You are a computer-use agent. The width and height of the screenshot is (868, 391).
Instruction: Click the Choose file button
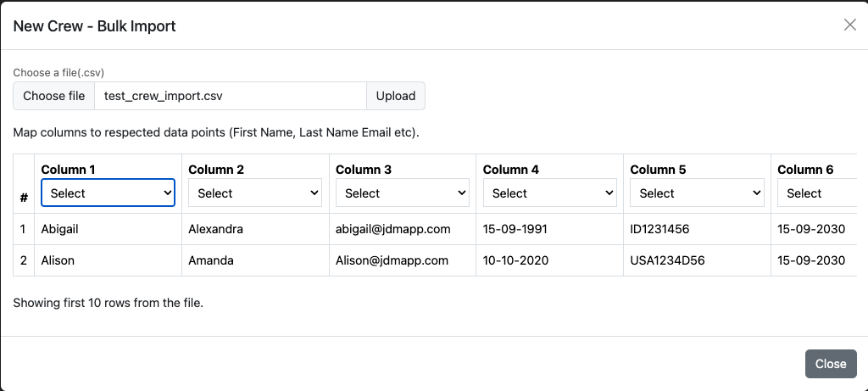53,96
